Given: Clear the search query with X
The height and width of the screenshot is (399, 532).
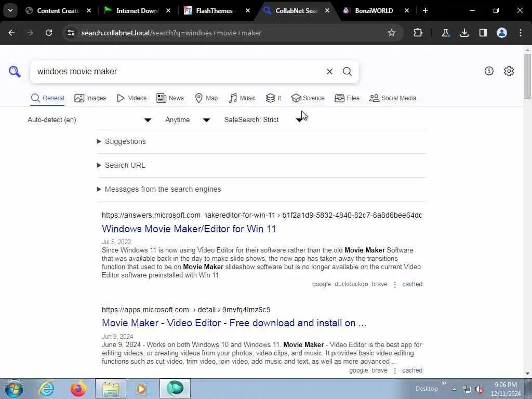Looking at the screenshot, I should click(329, 72).
